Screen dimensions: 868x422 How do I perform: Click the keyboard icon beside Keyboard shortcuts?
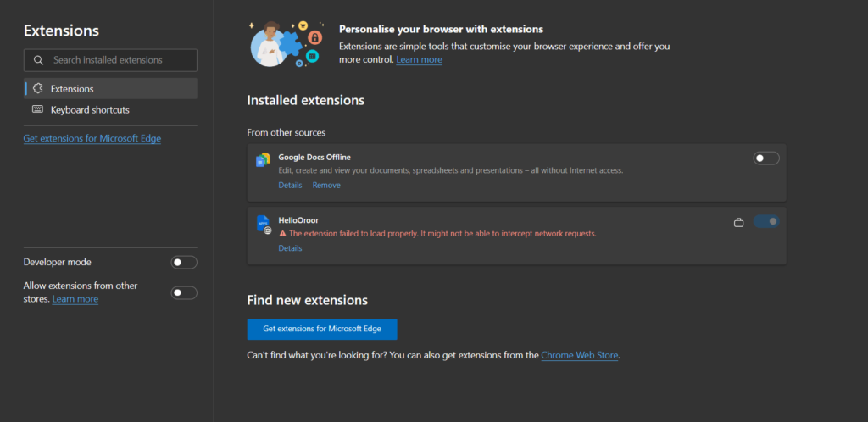pyautogui.click(x=38, y=110)
